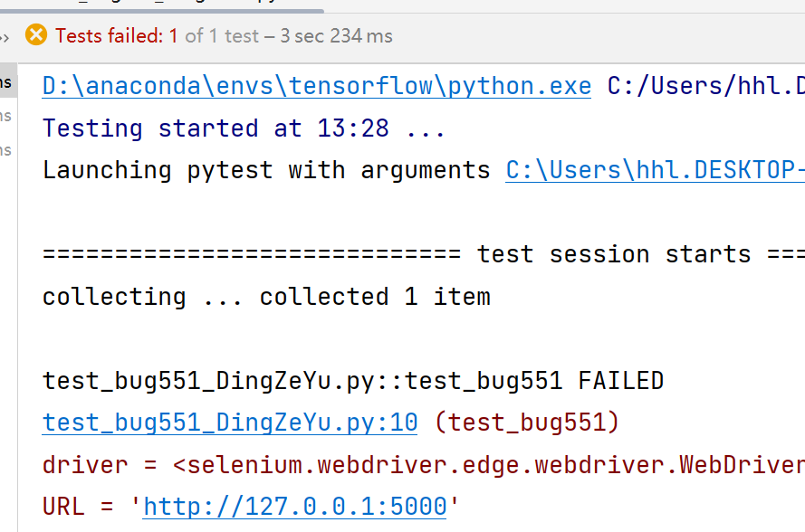Select the highlighted first test result row

7,83
